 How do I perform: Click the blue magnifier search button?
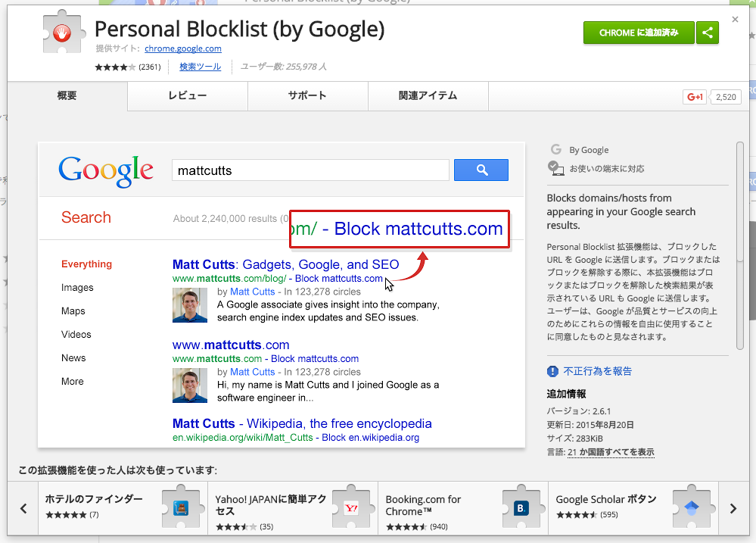coord(481,170)
